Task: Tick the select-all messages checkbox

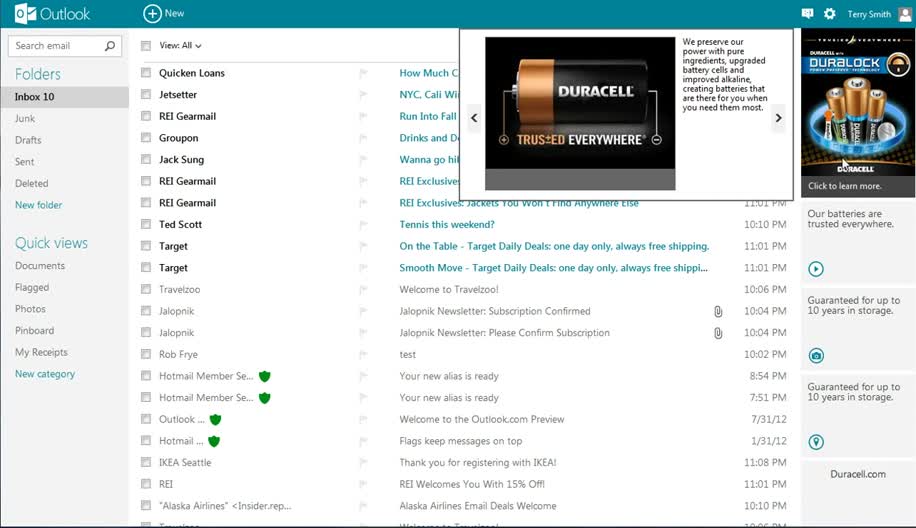Action: [146, 46]
